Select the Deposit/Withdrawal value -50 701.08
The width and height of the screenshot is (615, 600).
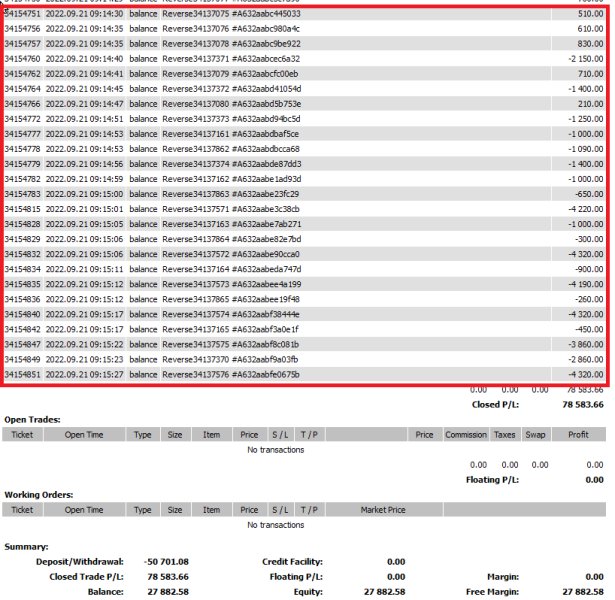(166, 562)
